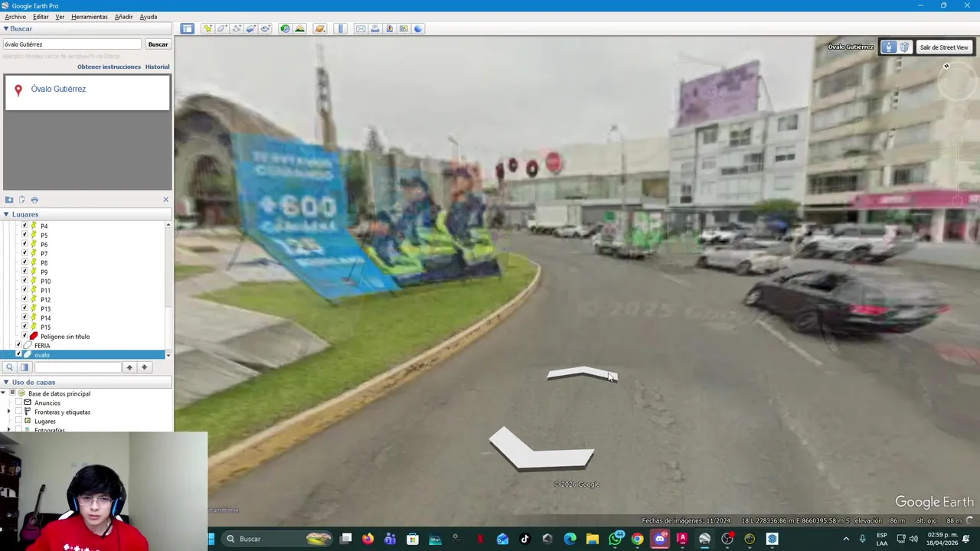The height and width of the screenshot is (551, 980).
Task: Uncheck the P7 placemark checkbox
Action: point(24,253)
